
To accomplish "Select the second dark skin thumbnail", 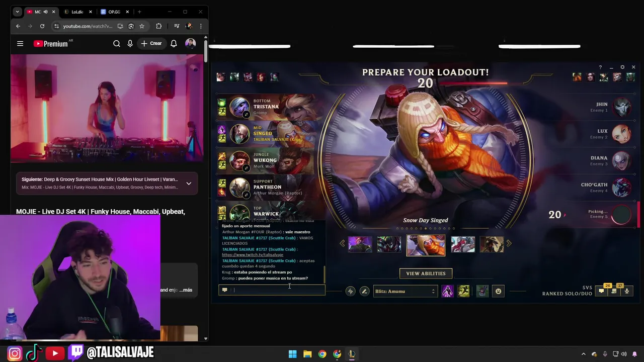I will (389, 244).
